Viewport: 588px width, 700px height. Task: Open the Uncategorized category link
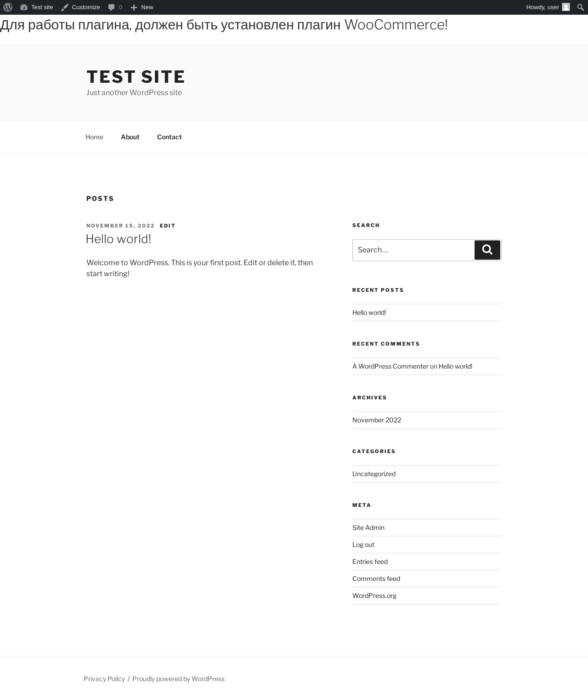[374, 474]
